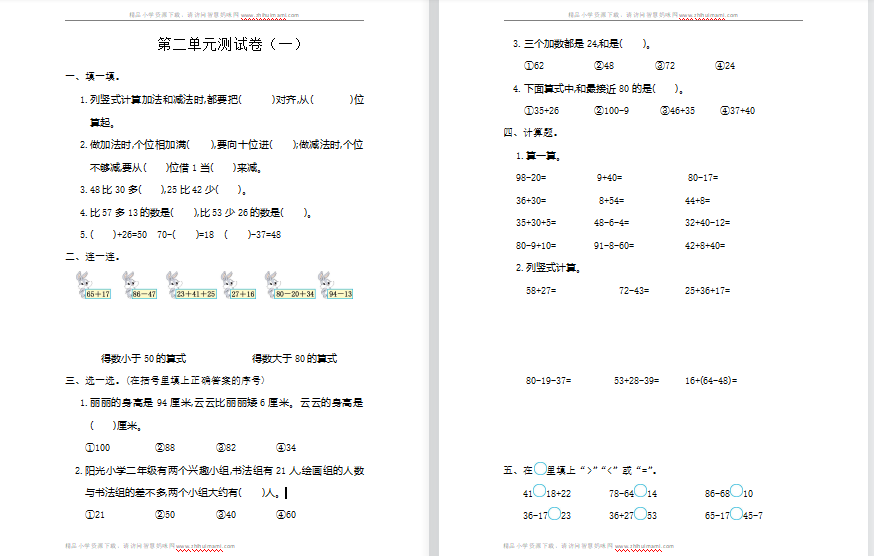Choose option ①35+26
The image size is (874, 556).
pyautogui.click(x=541, y=111)
